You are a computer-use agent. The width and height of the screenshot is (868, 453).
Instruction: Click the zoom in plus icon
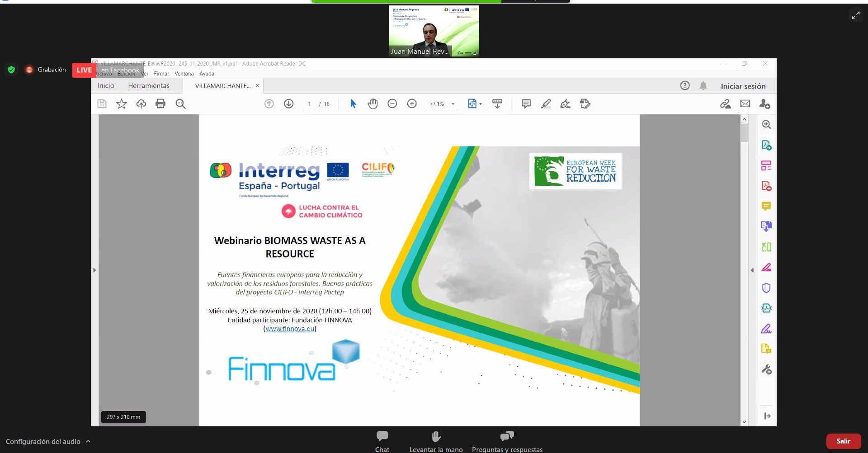pyautogui.click(x=412, y=104)
